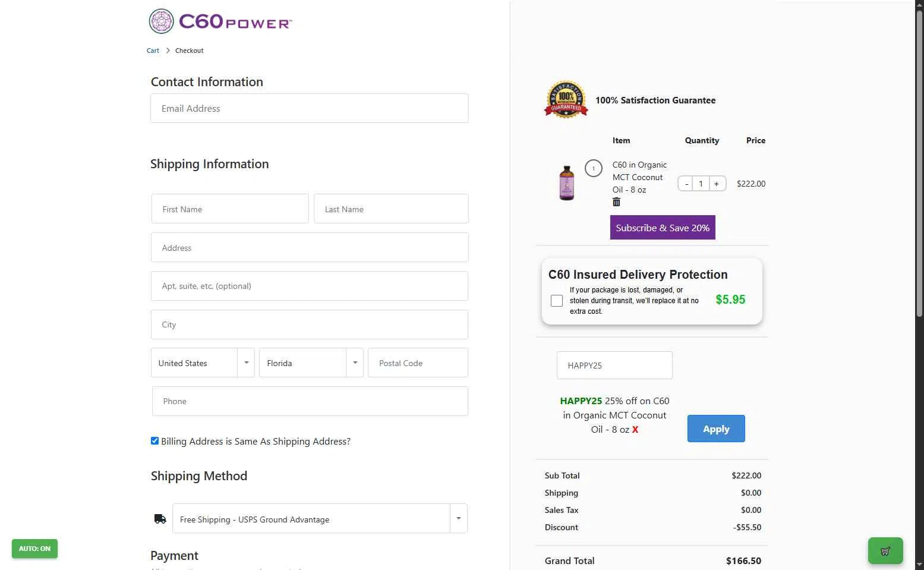Select the Address input field
This screenshot has width=924, height=570.
(310, 247)
